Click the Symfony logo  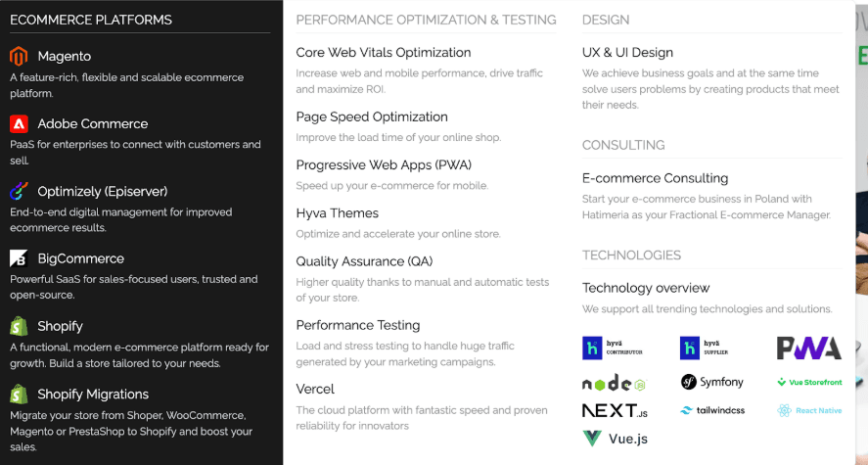[x=711, y=382]
